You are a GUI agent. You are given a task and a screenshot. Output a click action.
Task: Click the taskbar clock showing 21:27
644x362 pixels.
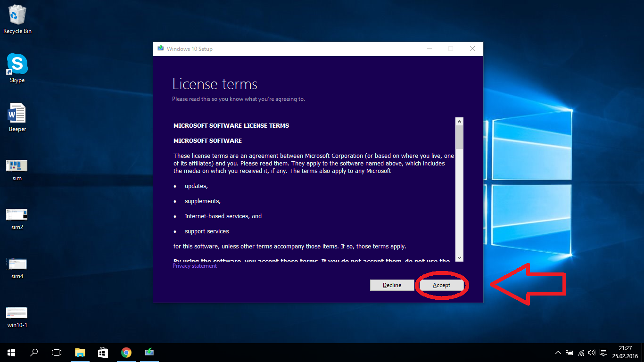pyautogui.click(x=625, y=352)
